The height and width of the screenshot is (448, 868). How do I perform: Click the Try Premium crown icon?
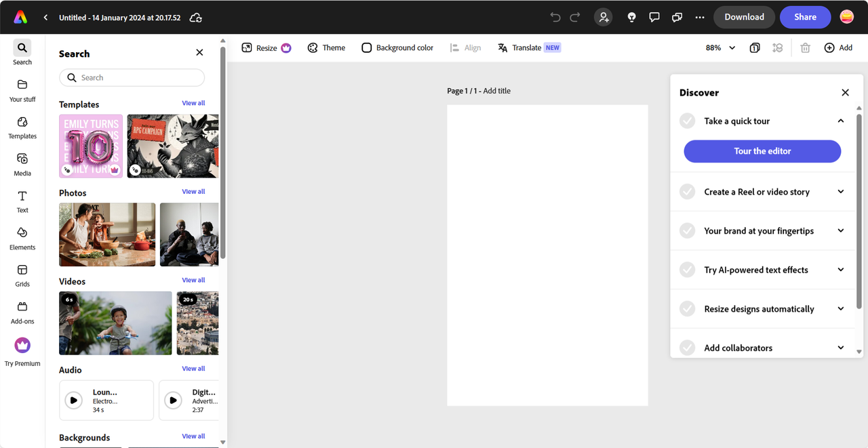tap(22, 345)
